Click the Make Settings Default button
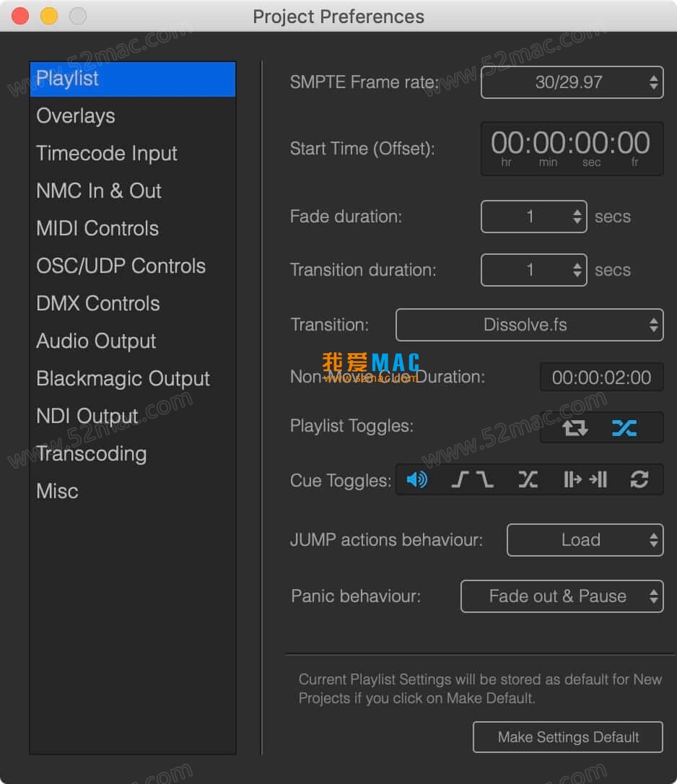The height and width of the screenshot is (784, 677). (568, 737)
